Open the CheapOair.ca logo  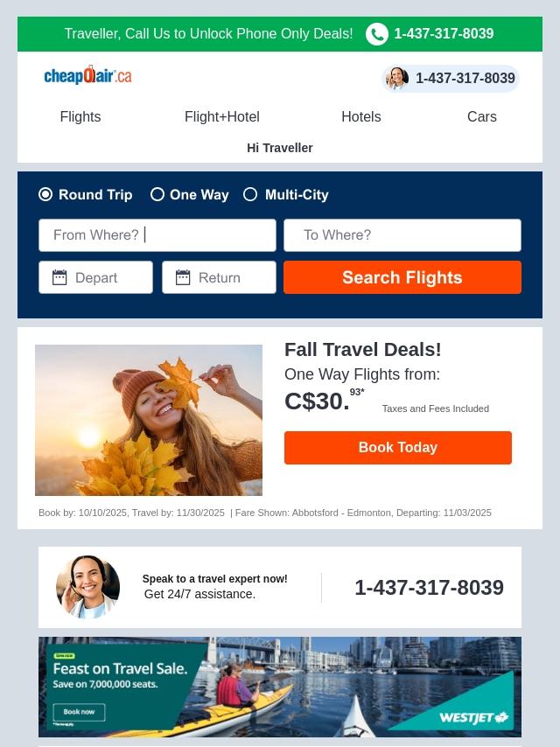(x=87, y=75)
